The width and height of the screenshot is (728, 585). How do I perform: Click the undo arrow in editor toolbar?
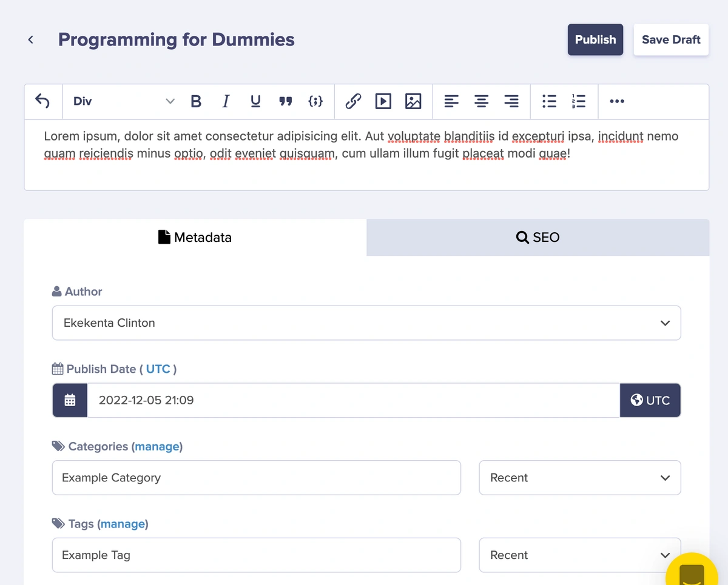42,101
